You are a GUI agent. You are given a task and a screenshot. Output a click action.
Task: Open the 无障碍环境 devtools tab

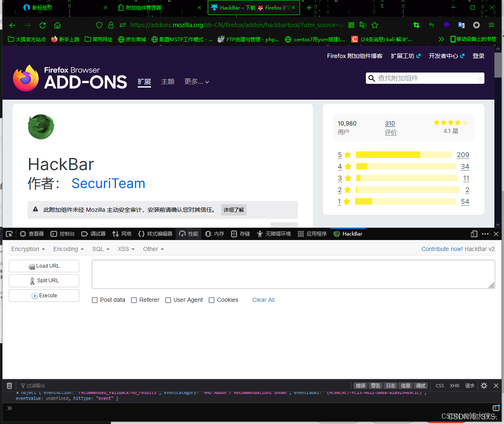274,234
